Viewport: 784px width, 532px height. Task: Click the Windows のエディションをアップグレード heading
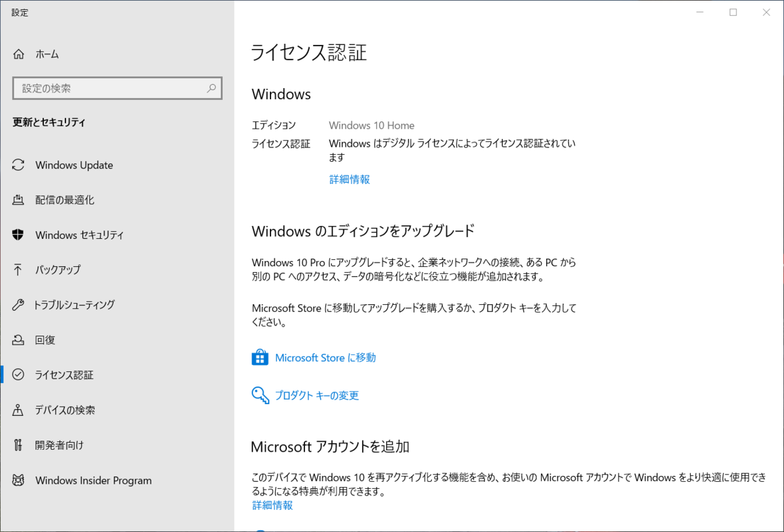363,230
